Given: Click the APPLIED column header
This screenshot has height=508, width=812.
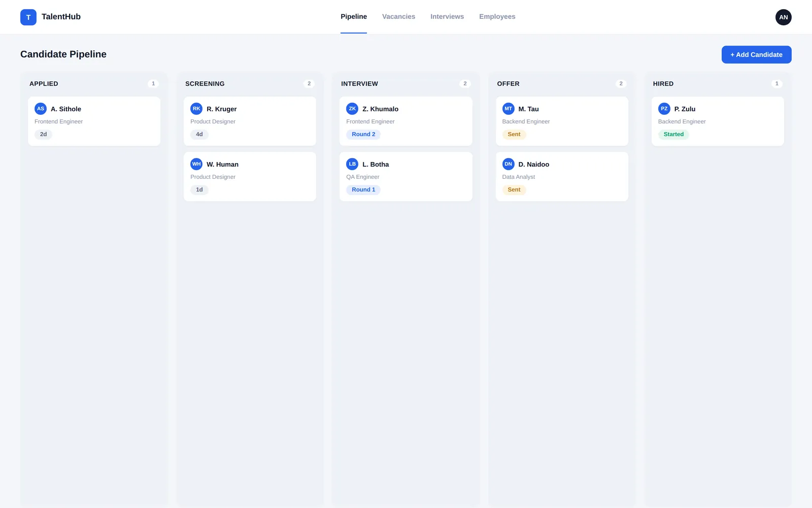Looking at the screenshot, I should click(x=44, y=84).
